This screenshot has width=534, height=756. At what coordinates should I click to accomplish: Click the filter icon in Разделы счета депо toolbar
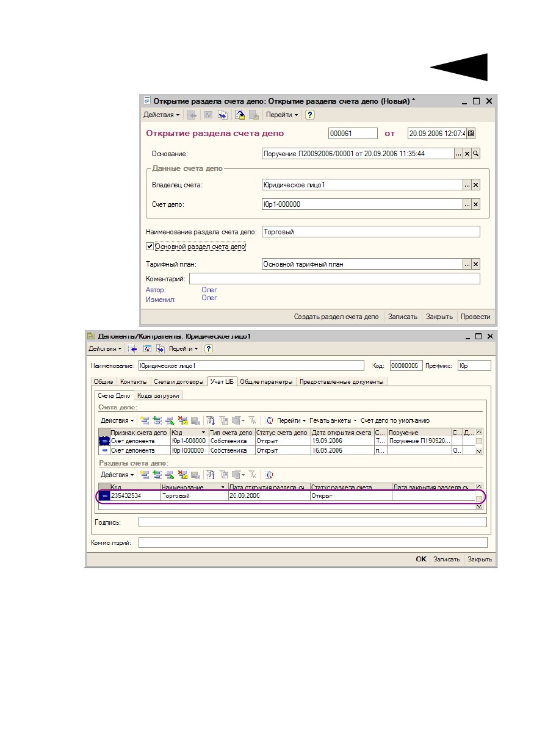pyautogui.click(x=211, y=475)
